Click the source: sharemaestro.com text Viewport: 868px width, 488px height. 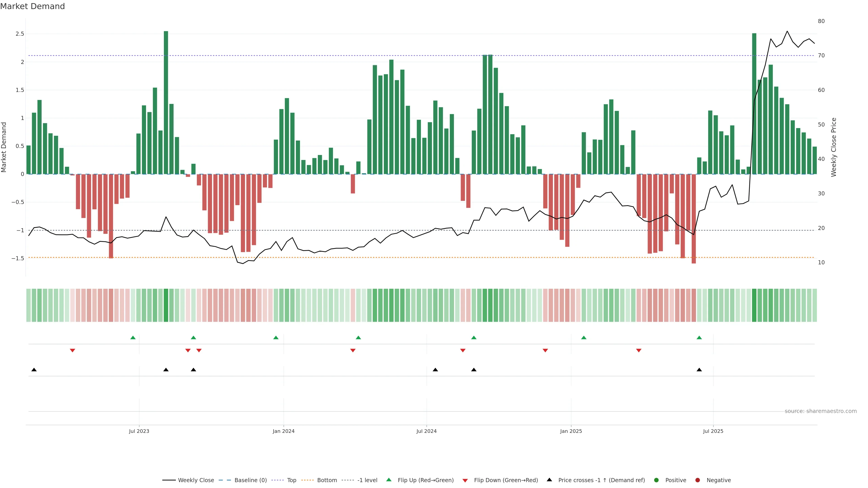(821, 411)
